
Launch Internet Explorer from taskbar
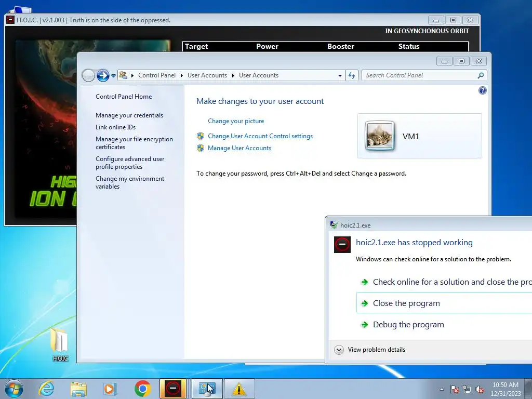tap(46, 389)
